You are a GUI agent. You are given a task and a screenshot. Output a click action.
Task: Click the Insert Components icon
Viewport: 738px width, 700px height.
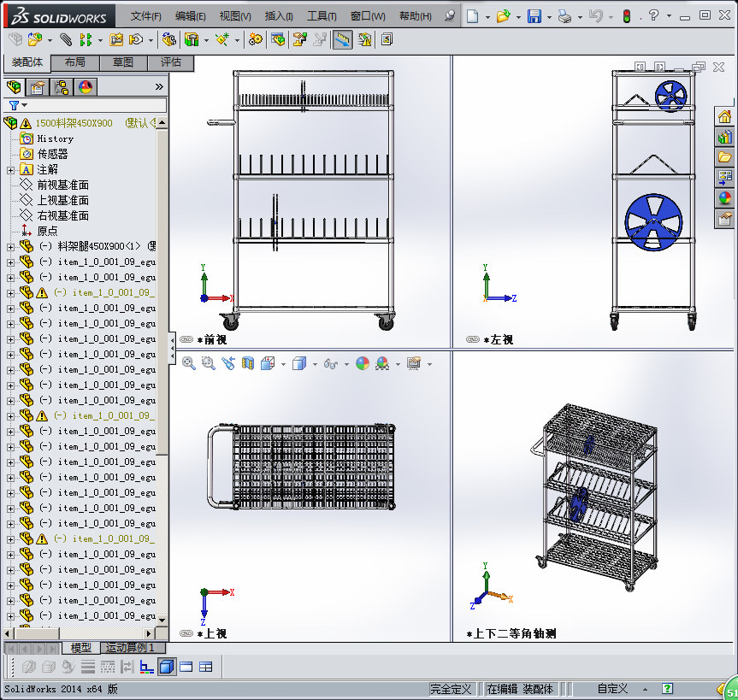click(34, 39)
